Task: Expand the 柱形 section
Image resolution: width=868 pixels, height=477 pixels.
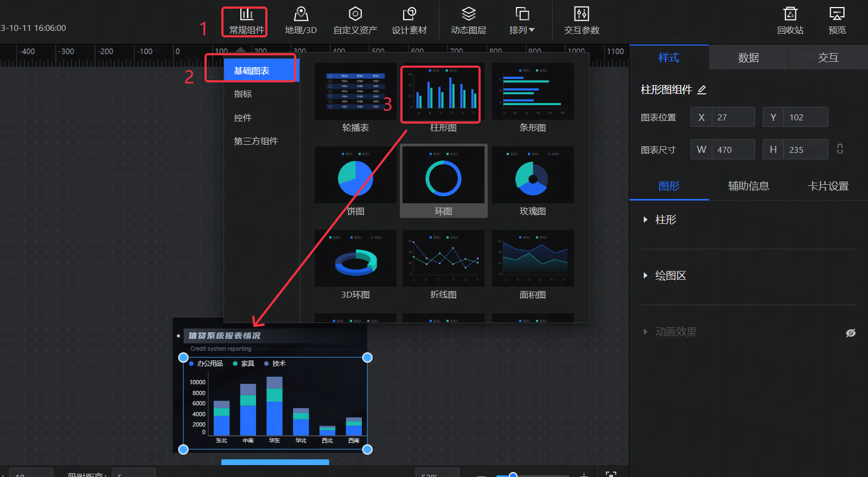Action: tap(646, 220)
